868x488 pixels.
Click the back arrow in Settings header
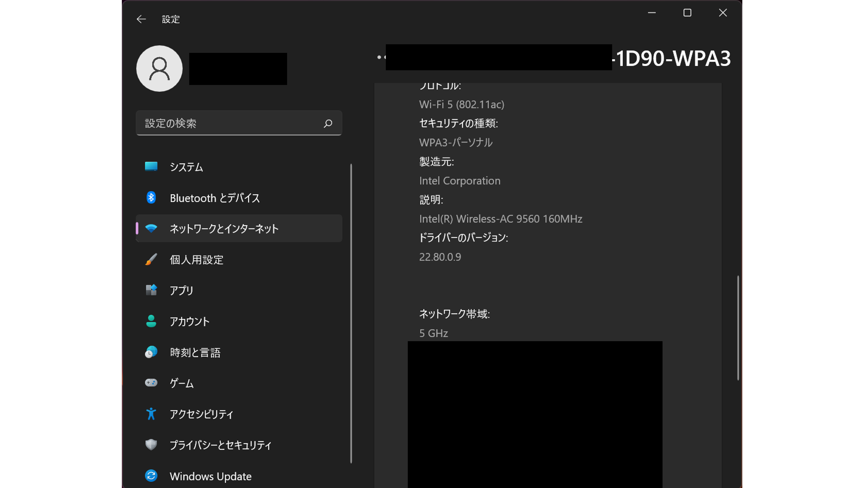click(x=141, y=19)
